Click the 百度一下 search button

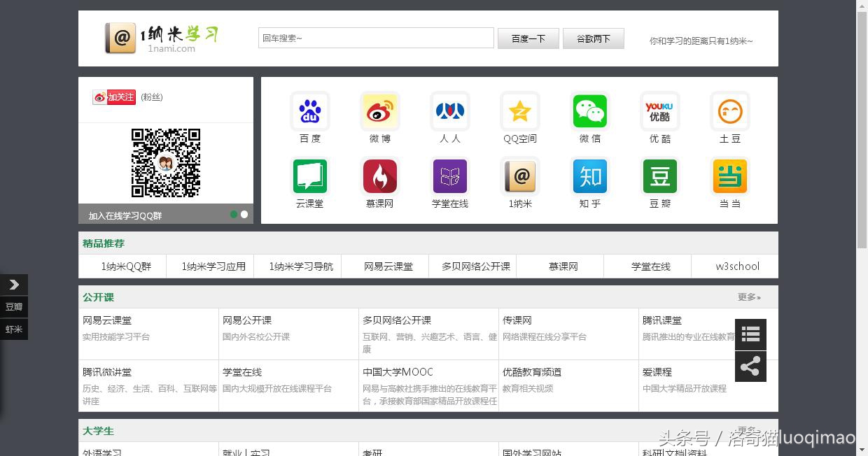point(528,38)
